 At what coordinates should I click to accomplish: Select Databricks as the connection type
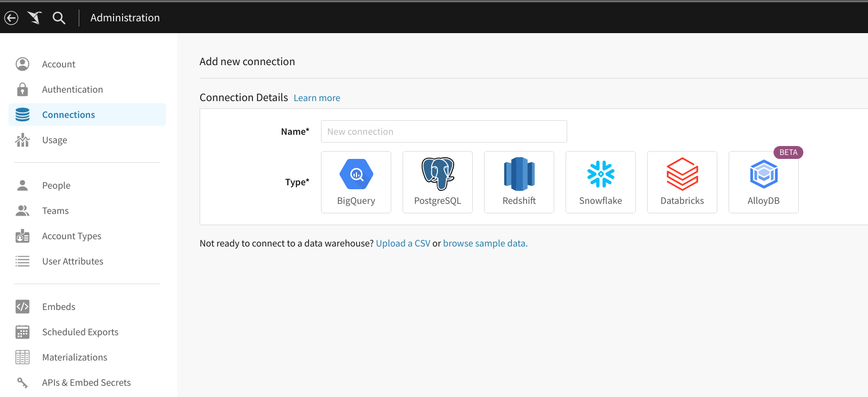682,181
